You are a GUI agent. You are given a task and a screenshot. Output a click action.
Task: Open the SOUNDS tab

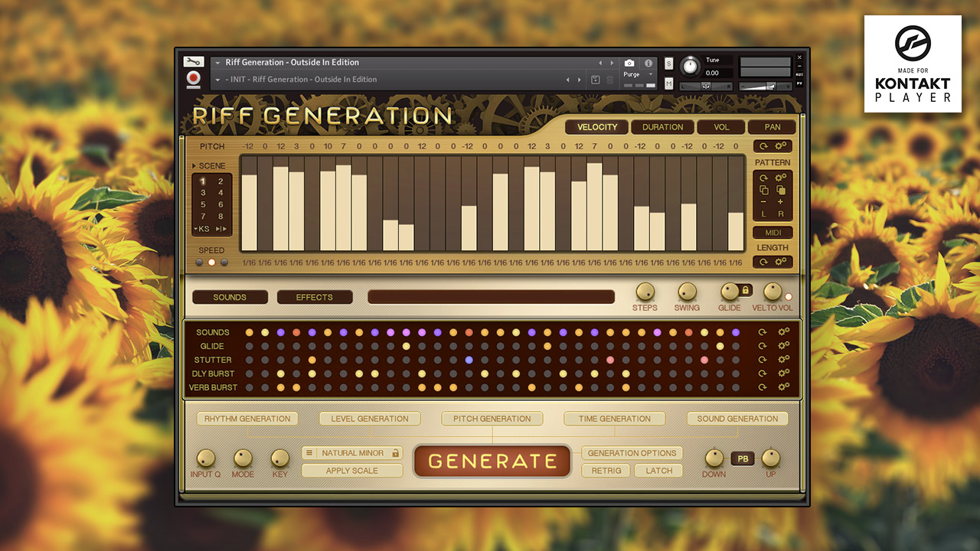pos(230,297)
